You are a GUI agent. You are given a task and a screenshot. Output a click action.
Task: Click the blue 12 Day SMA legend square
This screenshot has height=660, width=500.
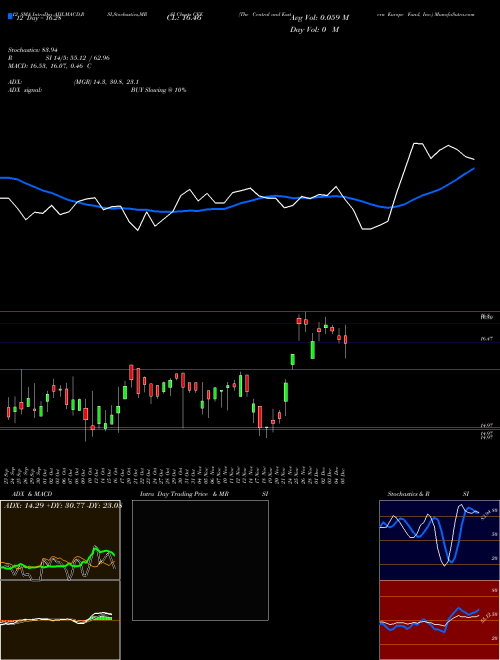pyautogui.click(x=11, y=17)
